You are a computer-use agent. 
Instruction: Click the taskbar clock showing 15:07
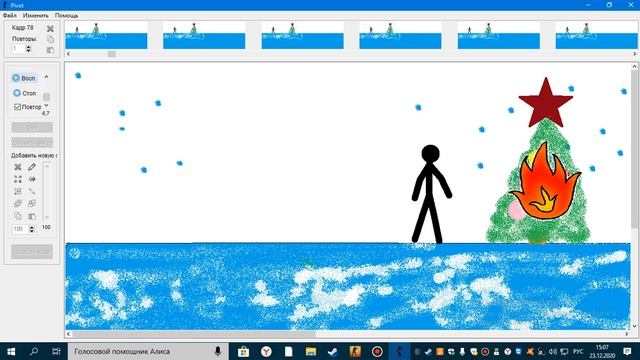click(x=602, y=351)
